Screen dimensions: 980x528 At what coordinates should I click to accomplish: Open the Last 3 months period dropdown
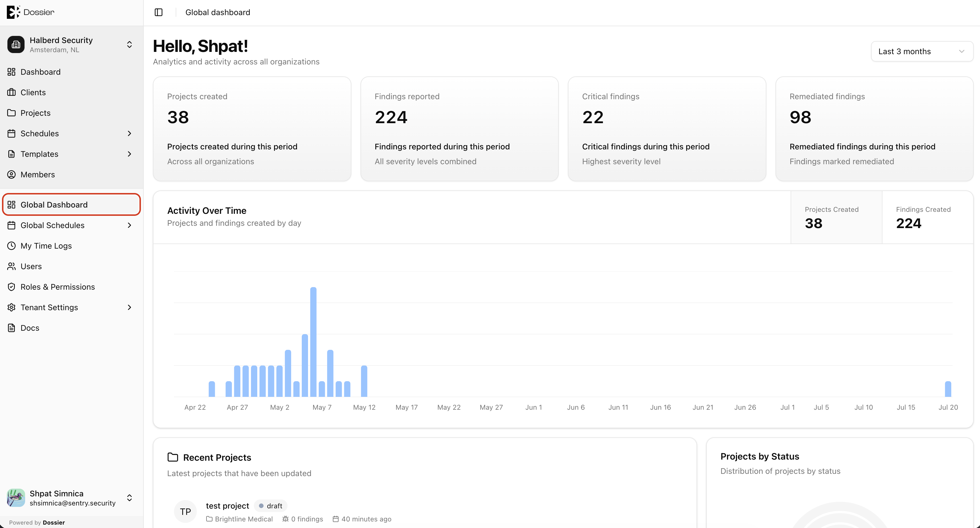tap(922, 51)
